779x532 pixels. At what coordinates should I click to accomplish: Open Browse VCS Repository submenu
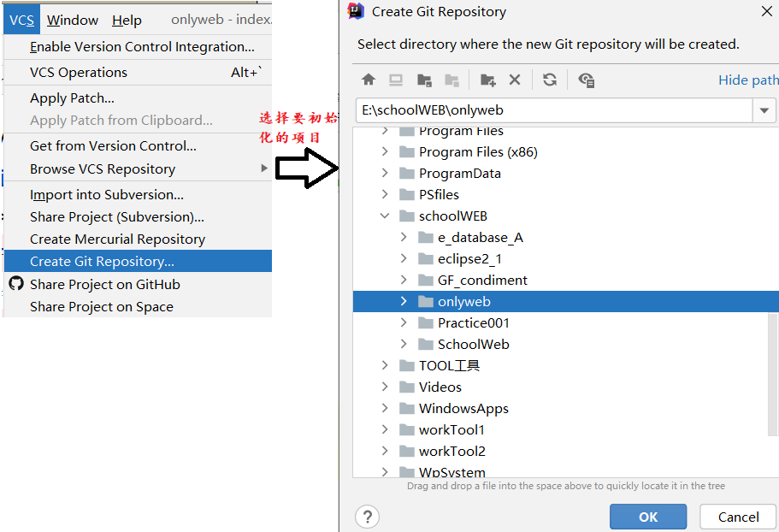(x=138, y=168)
